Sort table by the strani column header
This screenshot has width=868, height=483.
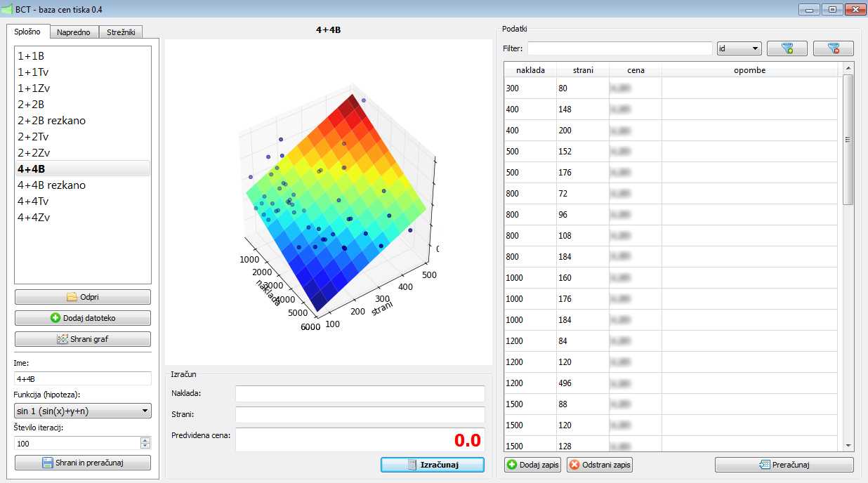pos(583,70)
